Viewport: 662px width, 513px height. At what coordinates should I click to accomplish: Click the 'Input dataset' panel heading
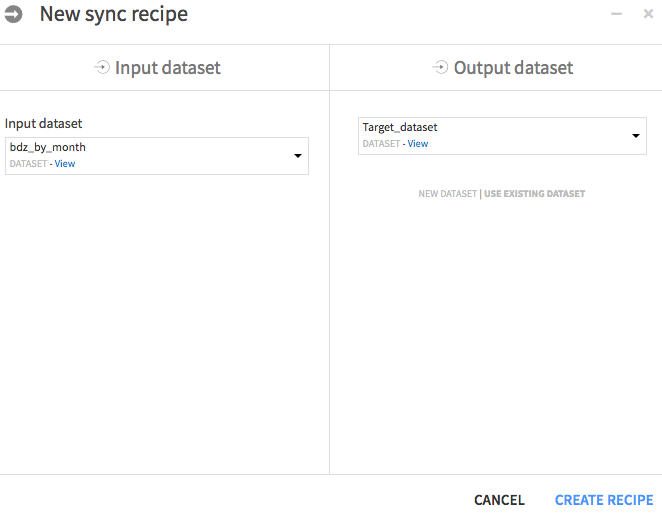click(x=168, y=68)
